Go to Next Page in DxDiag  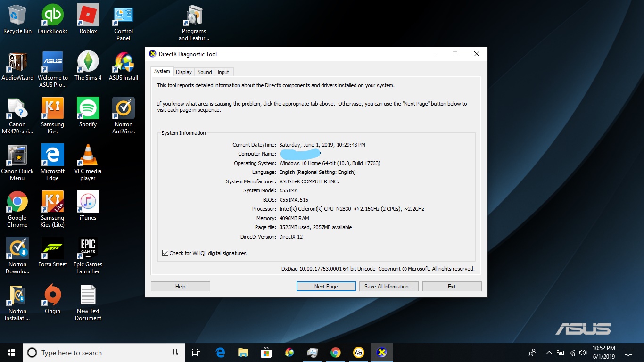click(x=326, y=287)
